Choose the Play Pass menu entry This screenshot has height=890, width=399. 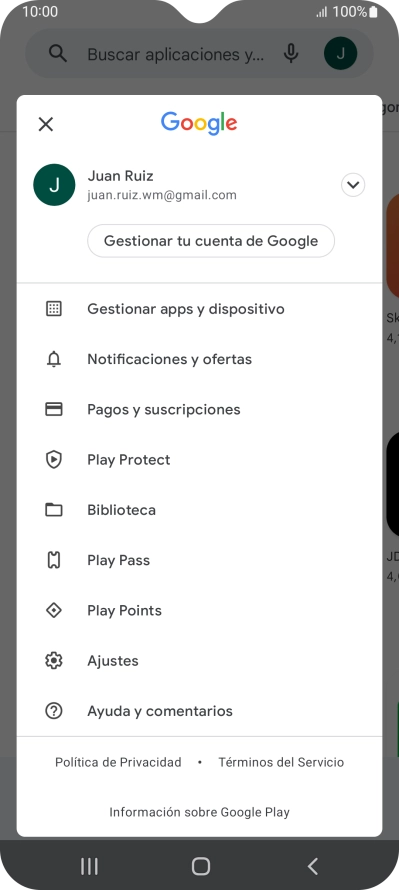tap(199, 560)
